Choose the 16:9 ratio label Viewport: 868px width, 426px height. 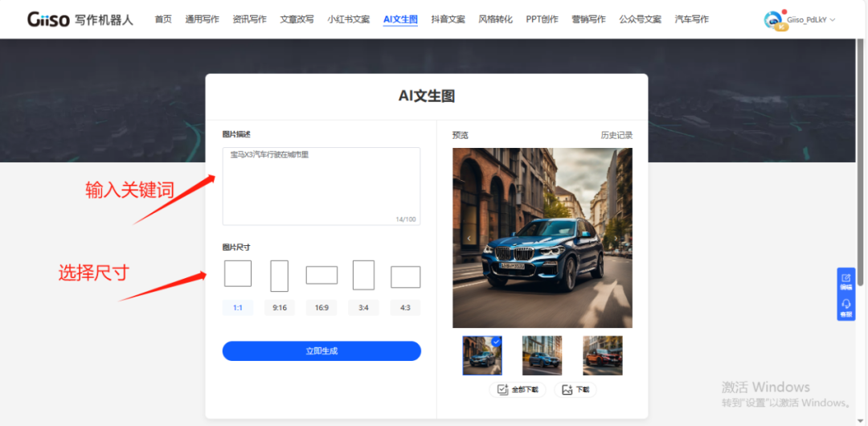click(321, 308)
